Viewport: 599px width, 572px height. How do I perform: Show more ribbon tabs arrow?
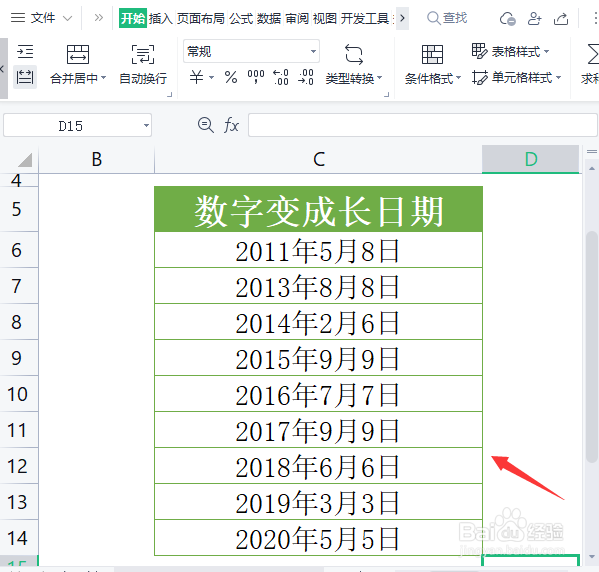tap(402, 18)
